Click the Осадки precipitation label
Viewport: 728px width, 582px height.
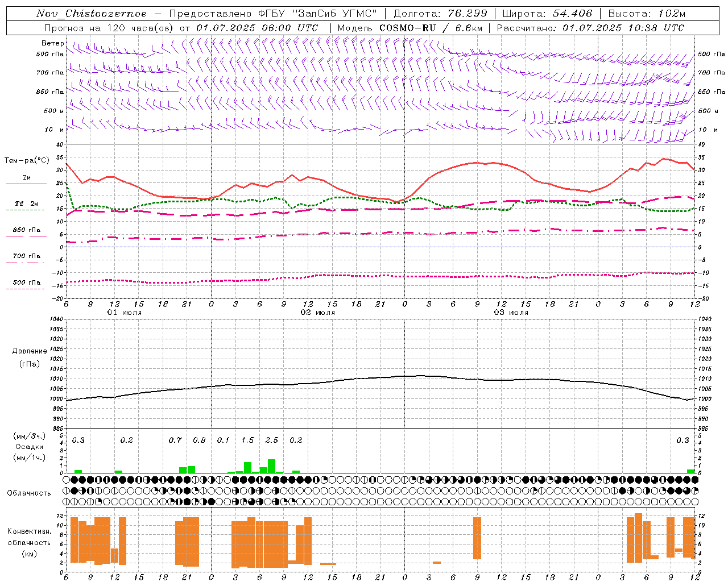(30, 447)
